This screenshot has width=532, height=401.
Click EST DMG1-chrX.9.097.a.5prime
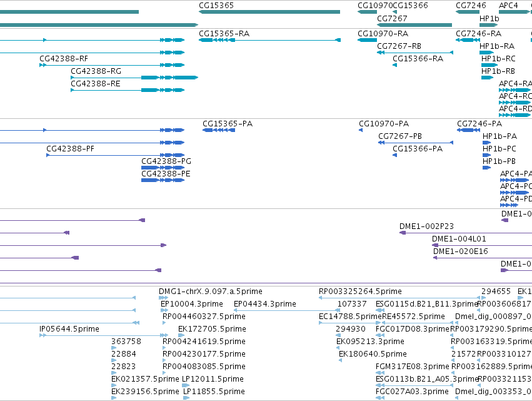pos(210,292)
